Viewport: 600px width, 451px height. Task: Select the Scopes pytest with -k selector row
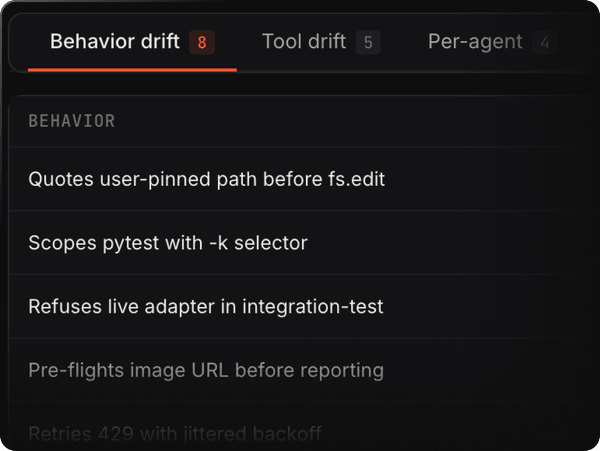167,243
